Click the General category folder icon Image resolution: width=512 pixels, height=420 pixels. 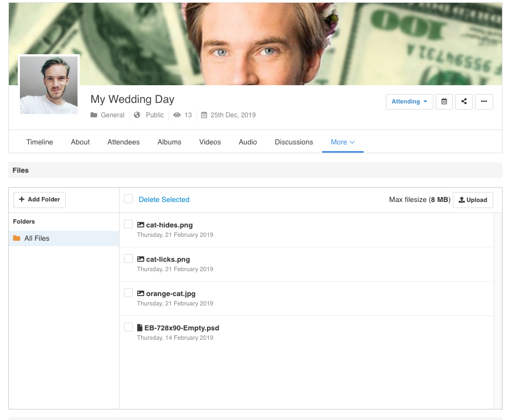coord(94,115)
